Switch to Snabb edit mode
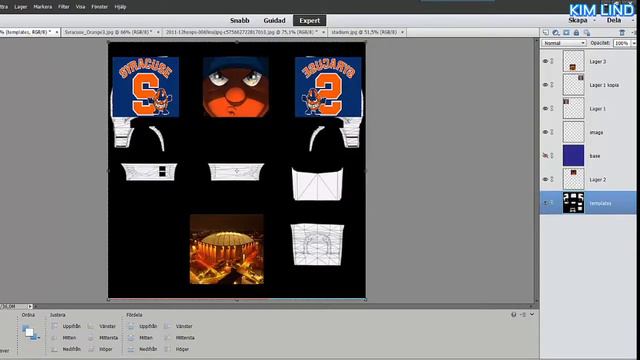The image size is (640, 360). tap(240, 20)
